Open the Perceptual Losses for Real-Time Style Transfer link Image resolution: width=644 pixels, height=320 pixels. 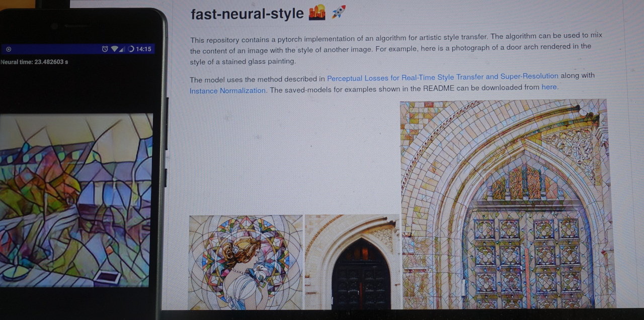443,76
